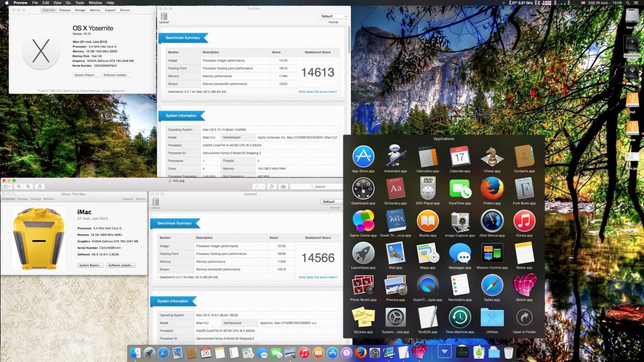
Task: Open the Go menu in menu bar
Action: [68, 3]
